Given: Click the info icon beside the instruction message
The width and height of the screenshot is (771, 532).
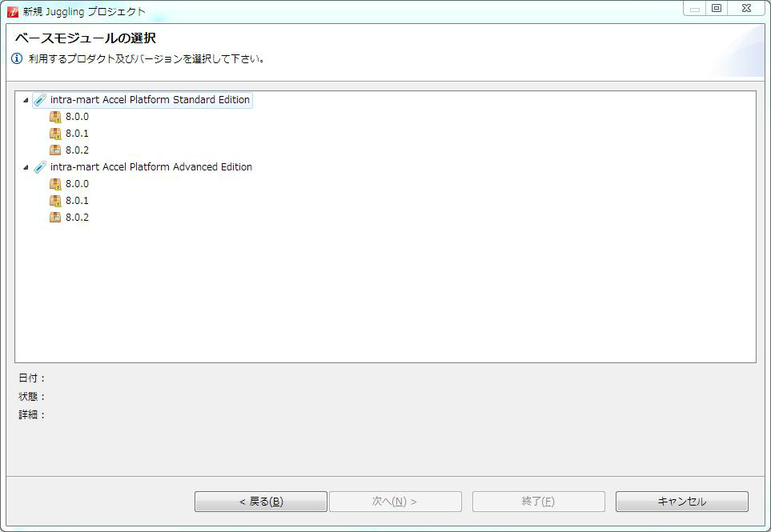Looking at the screenshot, I should [17, 59].
